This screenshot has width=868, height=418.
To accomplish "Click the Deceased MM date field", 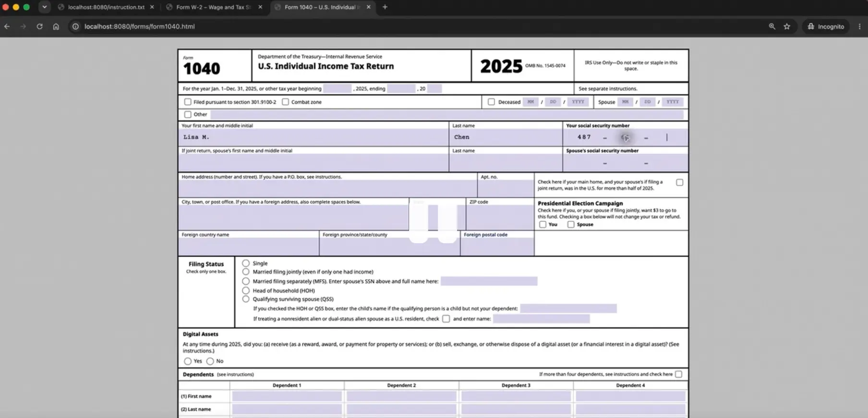I will point(530,102).
